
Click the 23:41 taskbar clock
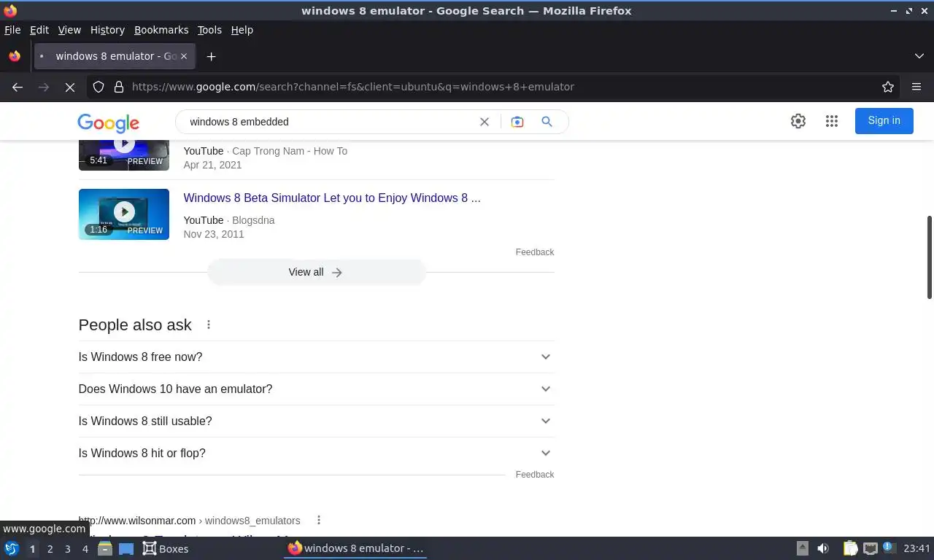916,548
